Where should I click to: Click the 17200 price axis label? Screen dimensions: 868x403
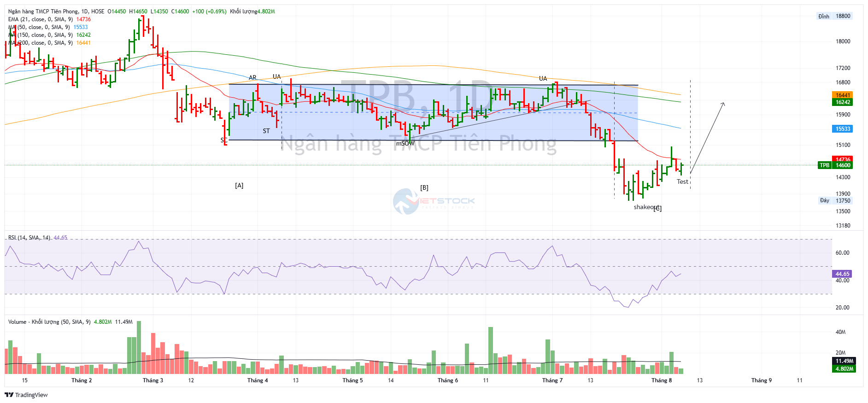(x=843, y=68)
